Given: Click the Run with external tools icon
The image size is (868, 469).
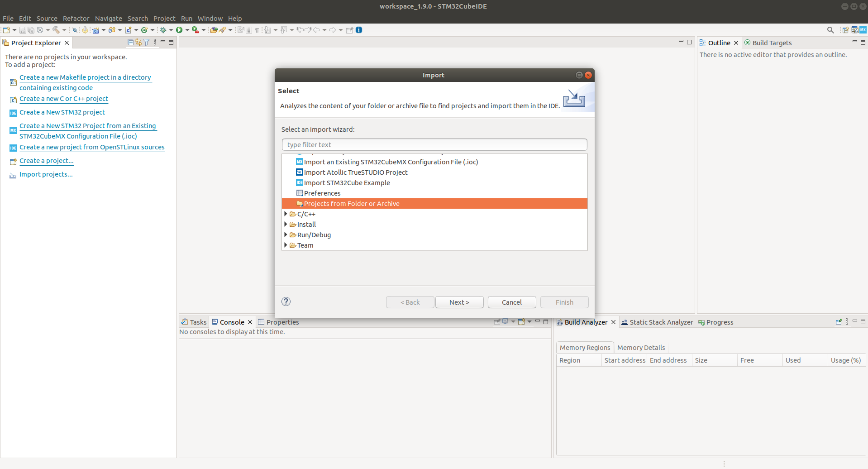Looking at the screenshot, I should click(x=195, y=30).
